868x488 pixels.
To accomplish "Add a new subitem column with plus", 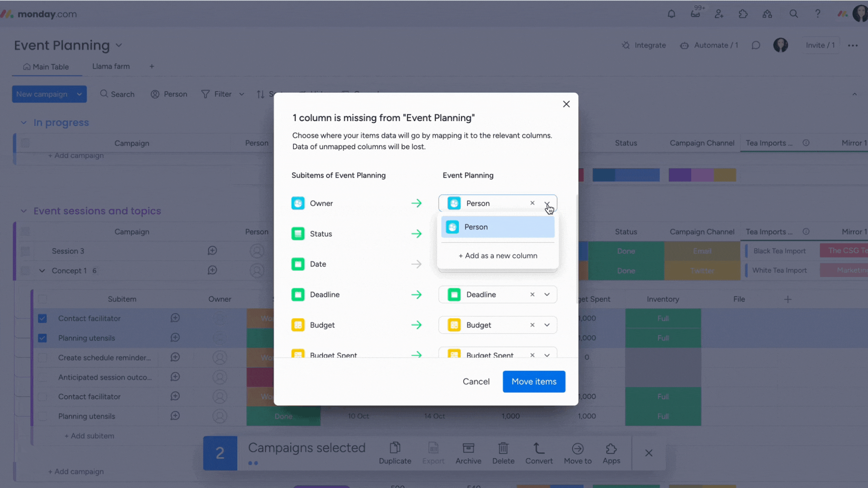I will pos(788,299).
